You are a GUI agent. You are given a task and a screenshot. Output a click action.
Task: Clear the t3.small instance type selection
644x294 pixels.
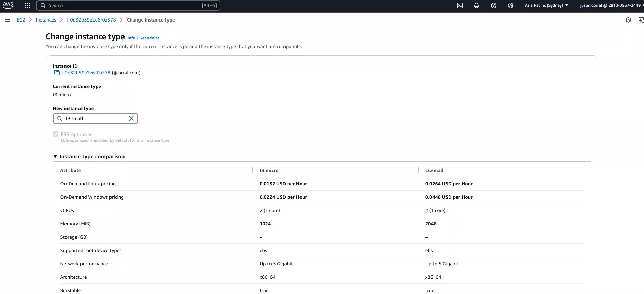point(131,118)
